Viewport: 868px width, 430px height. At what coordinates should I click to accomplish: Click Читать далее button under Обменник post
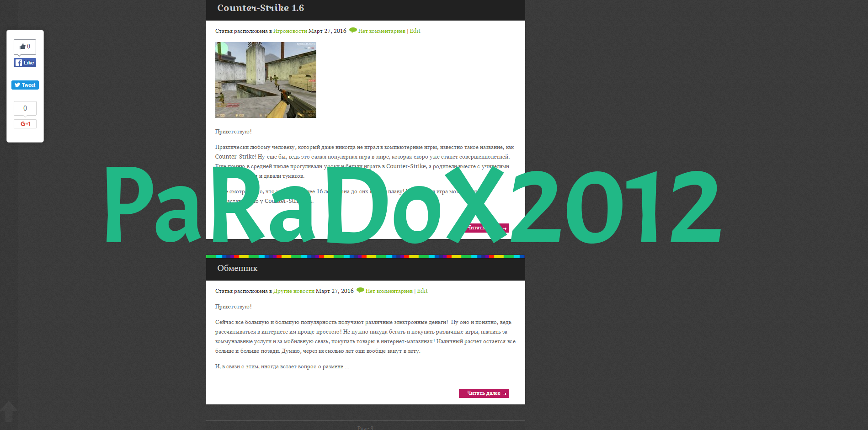click(484, 393)
